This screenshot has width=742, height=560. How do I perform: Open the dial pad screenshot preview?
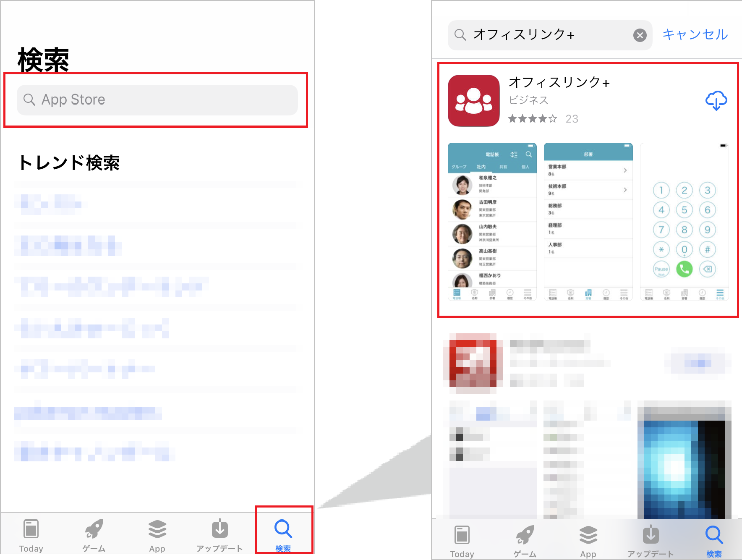684,222
